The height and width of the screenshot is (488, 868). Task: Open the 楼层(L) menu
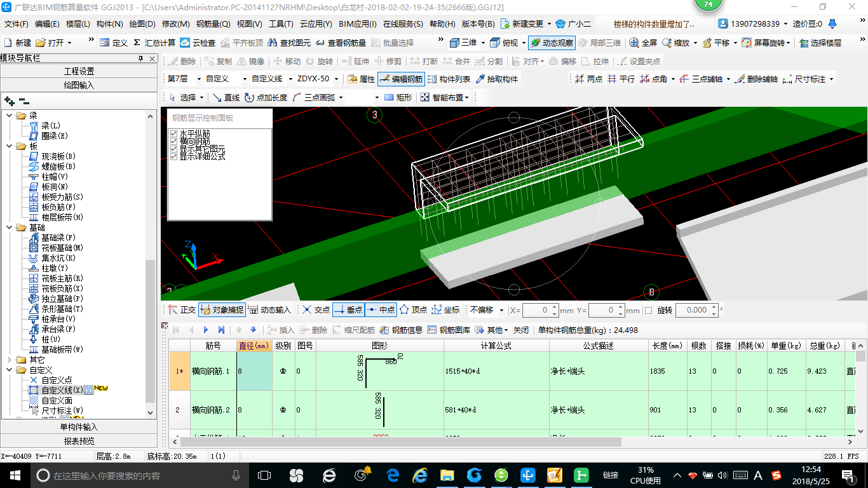[78, 24]
